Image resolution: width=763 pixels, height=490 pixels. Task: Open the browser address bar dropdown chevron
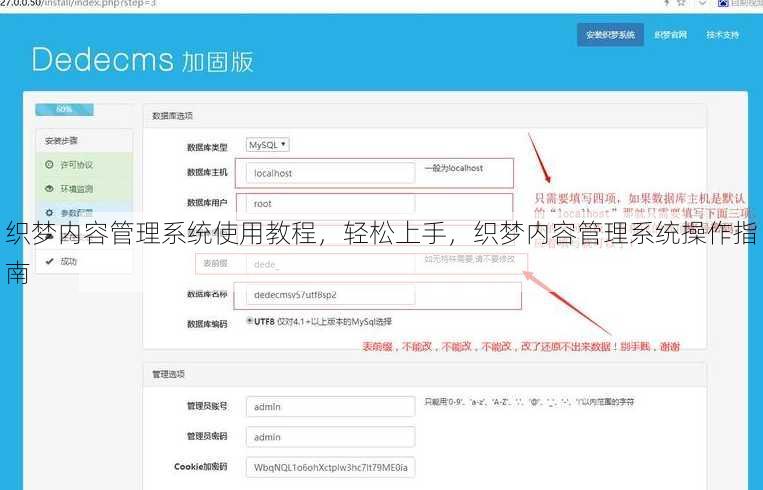[702, 3]
